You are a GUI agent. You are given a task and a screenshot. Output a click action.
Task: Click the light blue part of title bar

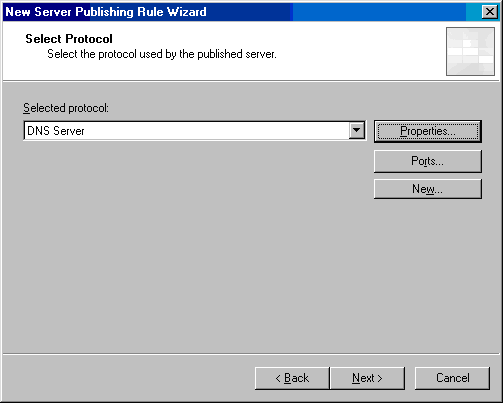point(380,12)
